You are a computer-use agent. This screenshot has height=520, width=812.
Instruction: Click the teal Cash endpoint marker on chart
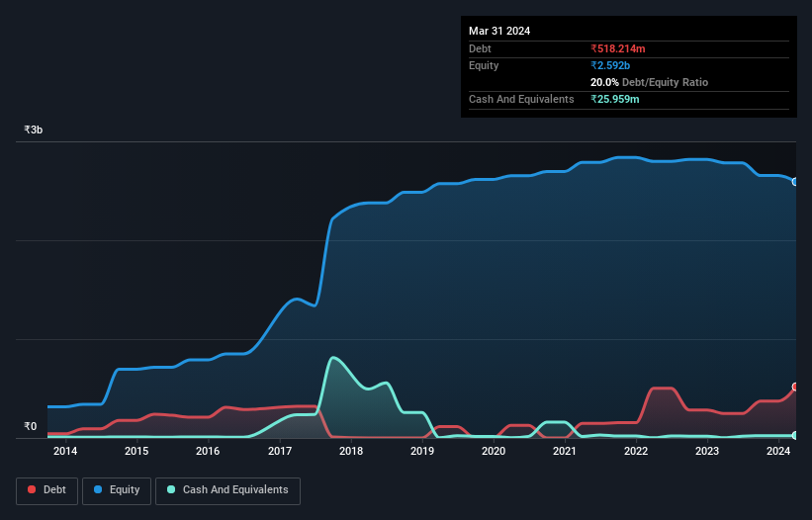(794, 435)
